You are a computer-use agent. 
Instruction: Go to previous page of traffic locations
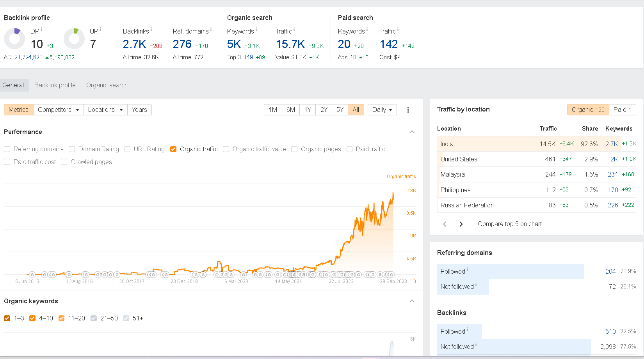[445, 224]
